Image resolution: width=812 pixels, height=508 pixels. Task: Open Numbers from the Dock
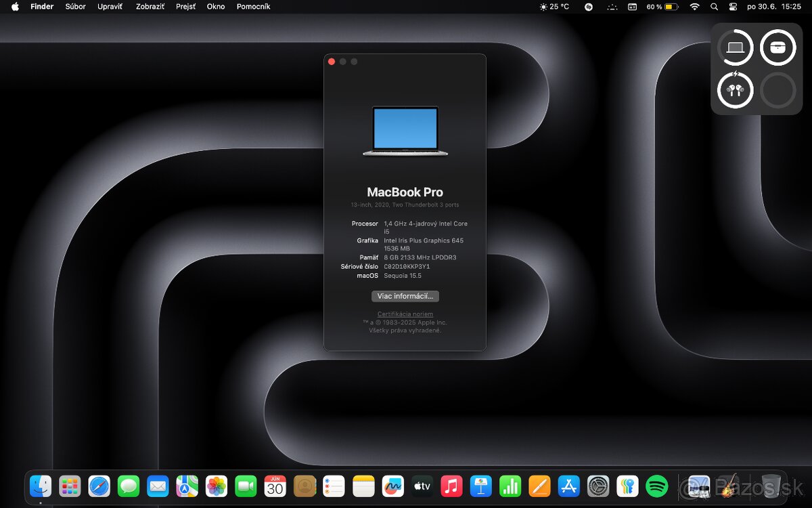(x=510, y=486)
